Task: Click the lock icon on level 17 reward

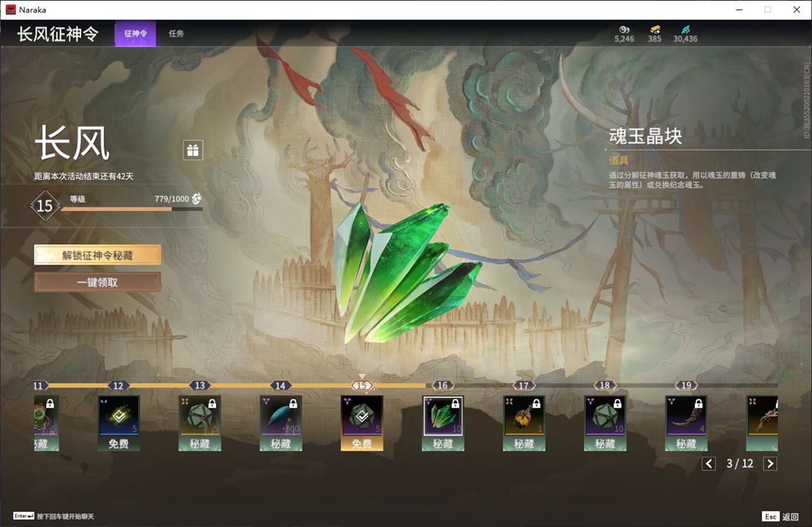Action: [537, 403]
